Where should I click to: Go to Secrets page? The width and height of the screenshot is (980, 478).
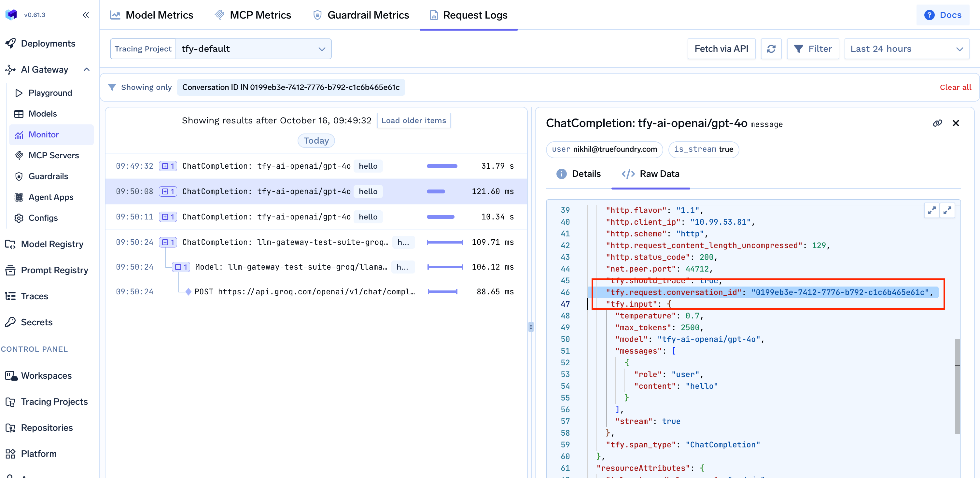36,322
